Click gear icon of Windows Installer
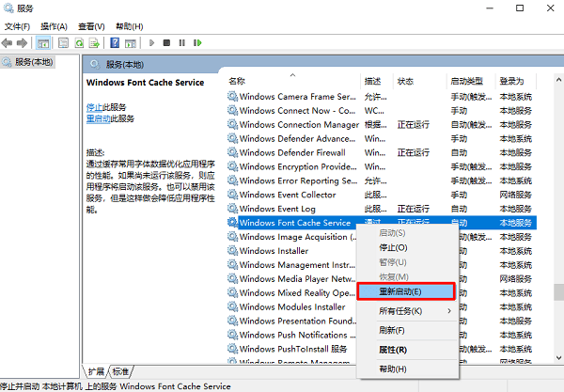Viewport: 564px width, 392px height. click(233, 251)
